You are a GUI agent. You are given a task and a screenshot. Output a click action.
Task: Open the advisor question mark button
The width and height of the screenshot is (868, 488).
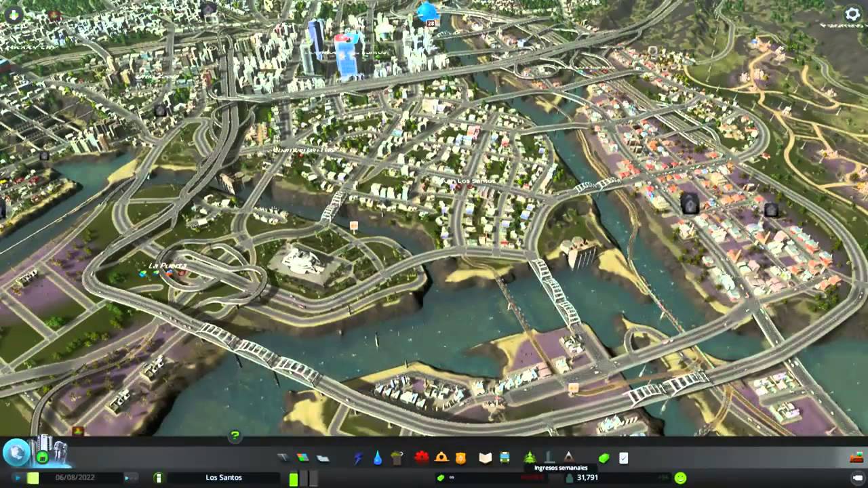tap(235, 436)
